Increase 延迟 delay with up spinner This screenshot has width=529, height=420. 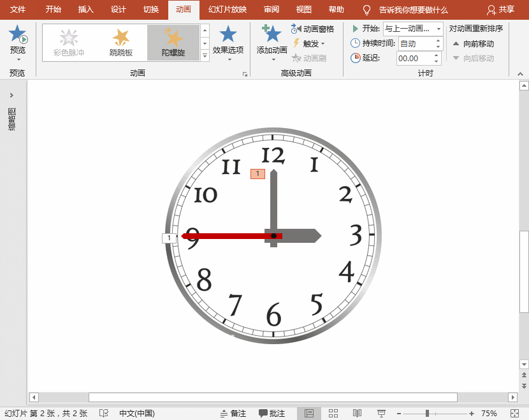[437, 55]
